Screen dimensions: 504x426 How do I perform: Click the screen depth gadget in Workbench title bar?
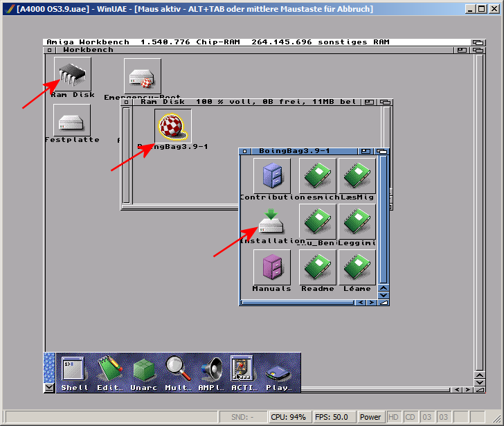(478, 42)
